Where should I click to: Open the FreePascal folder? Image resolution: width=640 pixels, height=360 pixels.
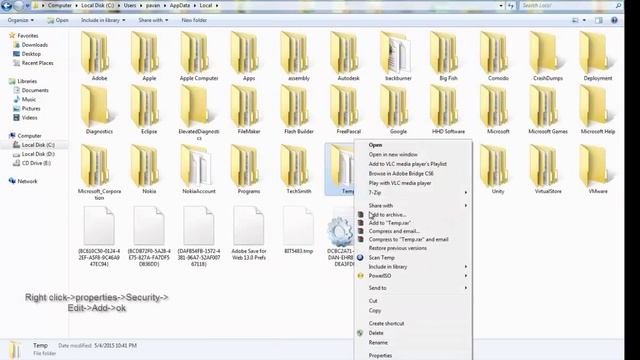(x=348, y=110)
